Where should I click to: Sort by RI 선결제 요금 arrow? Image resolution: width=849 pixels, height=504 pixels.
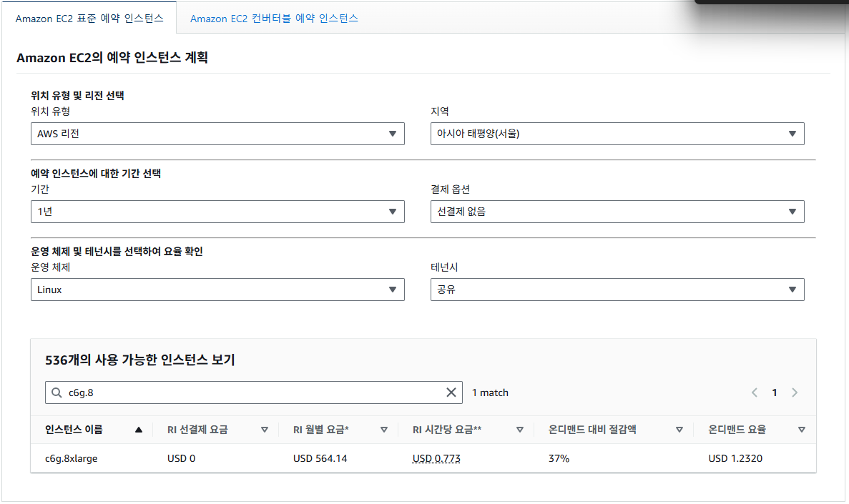pyautogui.click(x=264, y=430)
